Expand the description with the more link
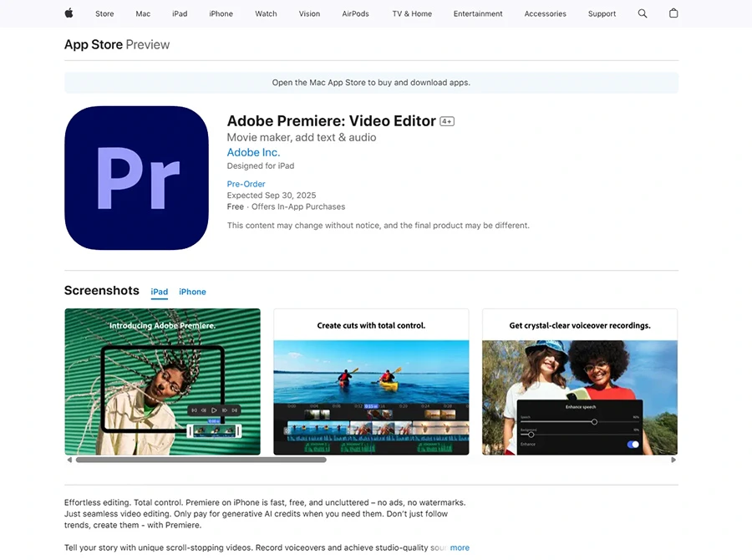The width and height of the screenshot is (752, 560). tap(460, 547)
